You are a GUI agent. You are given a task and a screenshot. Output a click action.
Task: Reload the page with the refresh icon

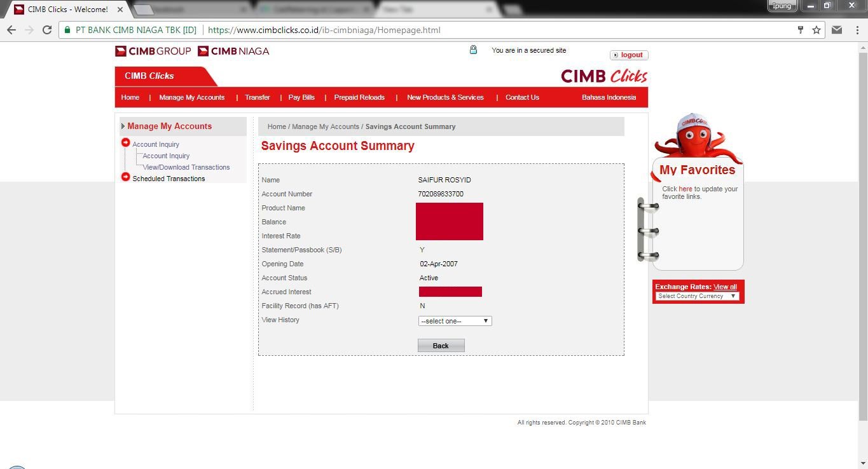tap(46, 30)
